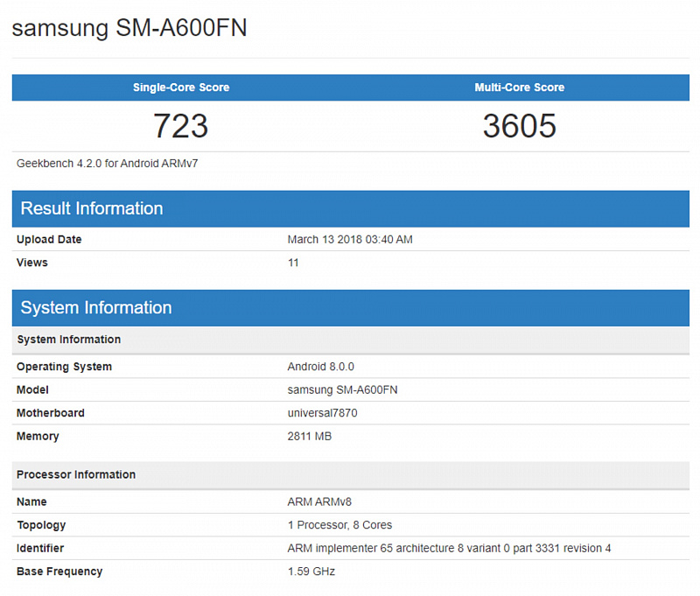The height and width of the screenshot is (596, 700).
Task: Click the Upload Date row label
Action: [49, 240]
